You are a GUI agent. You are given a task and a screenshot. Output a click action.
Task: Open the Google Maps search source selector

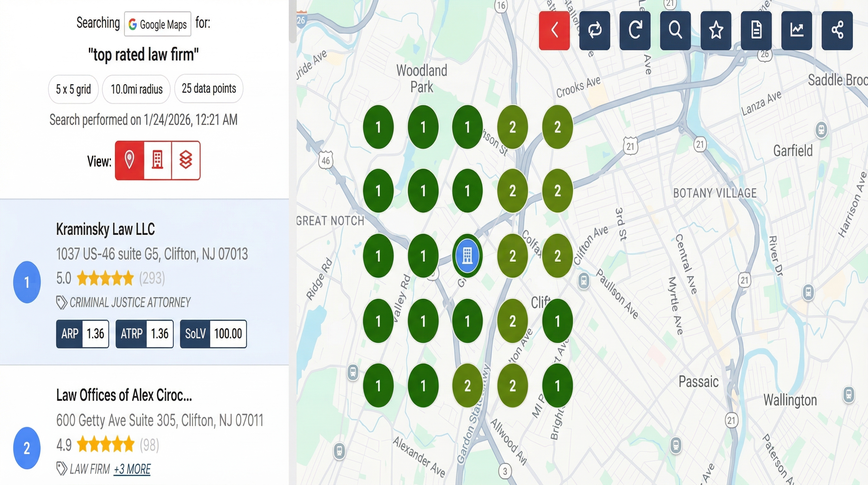[157, 24]
